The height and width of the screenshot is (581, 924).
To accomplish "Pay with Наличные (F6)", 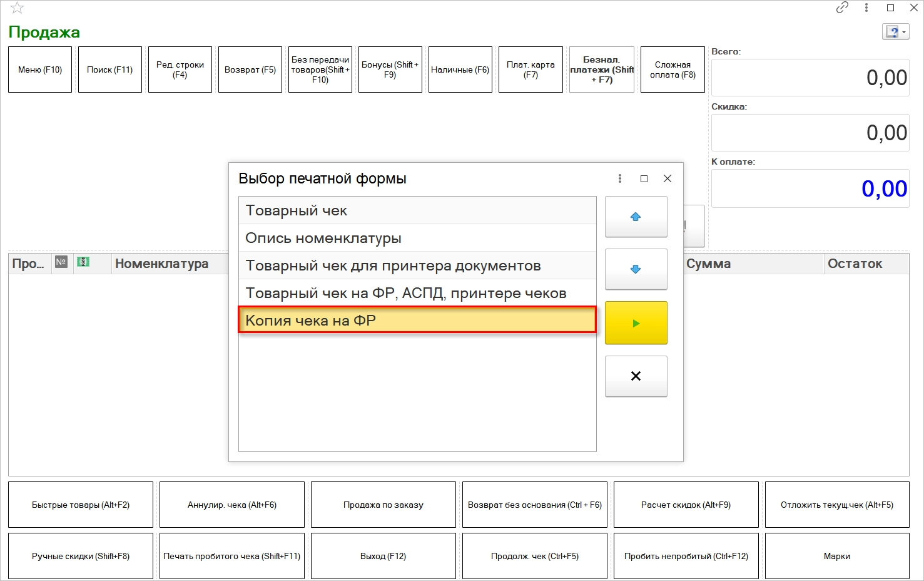I will point(460,69).
